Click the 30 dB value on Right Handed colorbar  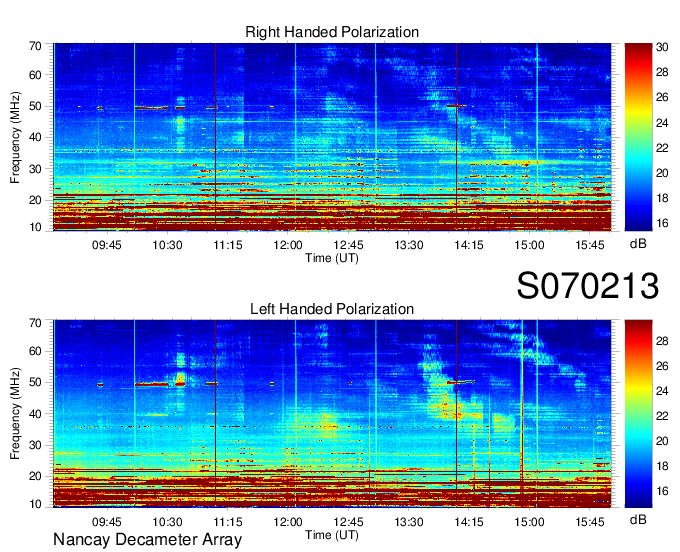662,47
